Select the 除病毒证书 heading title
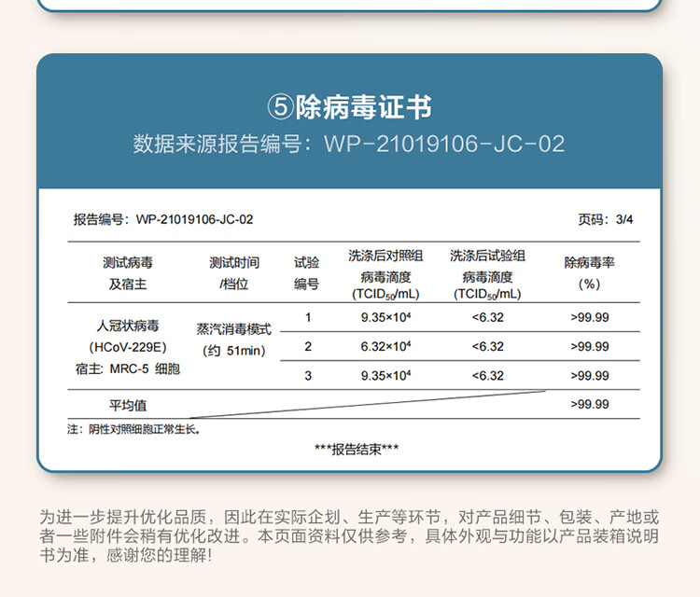The height and width of the screenshot is (597, 700). click(x=363, y=108)
